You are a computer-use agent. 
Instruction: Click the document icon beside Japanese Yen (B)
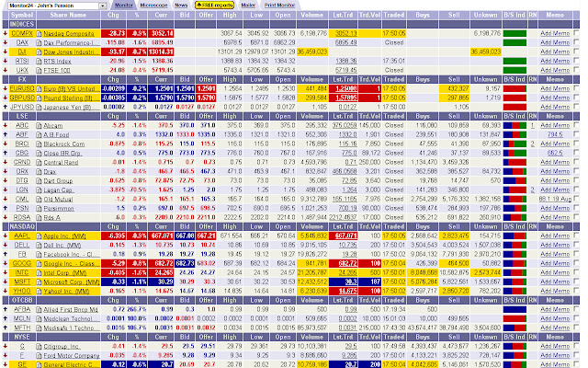[39, 107]
